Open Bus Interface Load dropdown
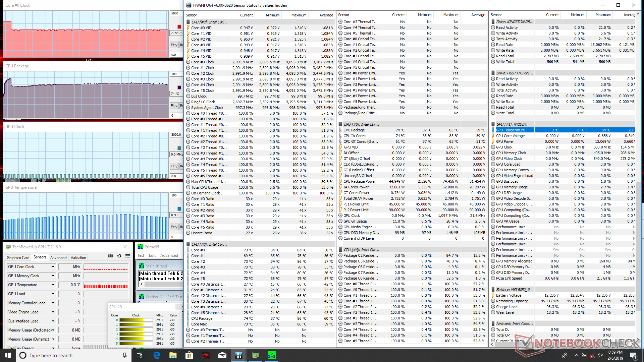 pyautogui.click(x=53, y=321)
